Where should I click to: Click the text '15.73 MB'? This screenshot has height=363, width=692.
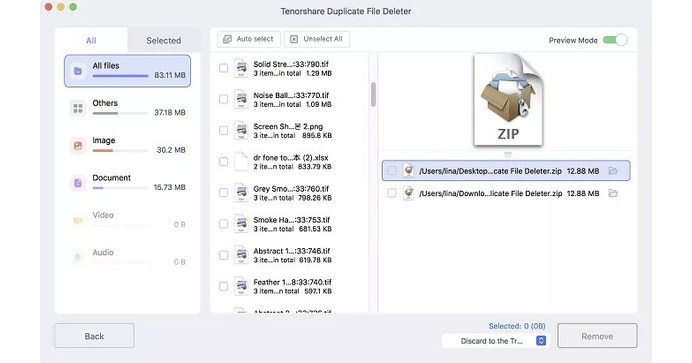[x=169, y=187]
